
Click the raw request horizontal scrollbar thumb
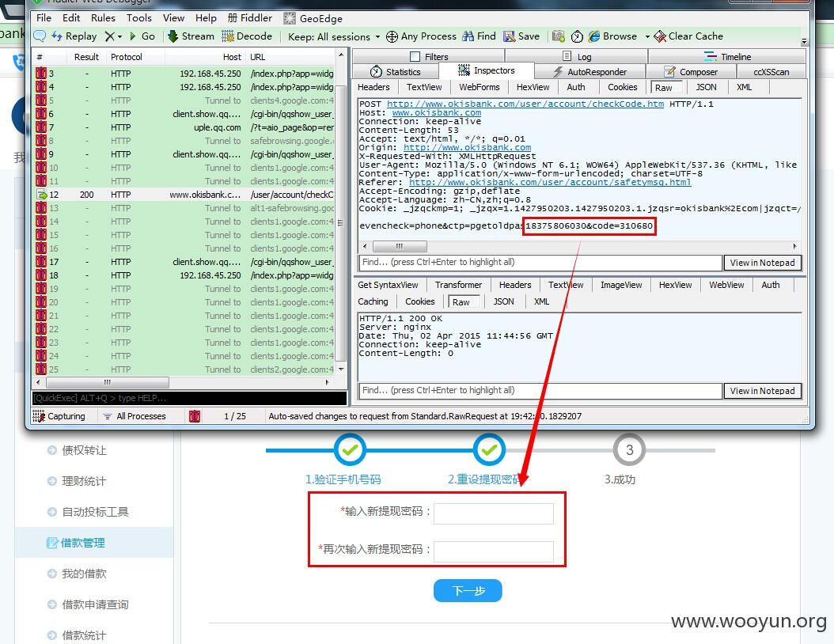400,246
